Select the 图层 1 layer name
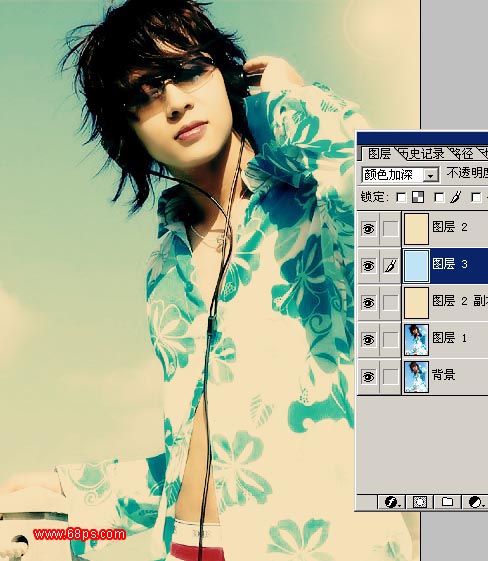 pos(449,338)
